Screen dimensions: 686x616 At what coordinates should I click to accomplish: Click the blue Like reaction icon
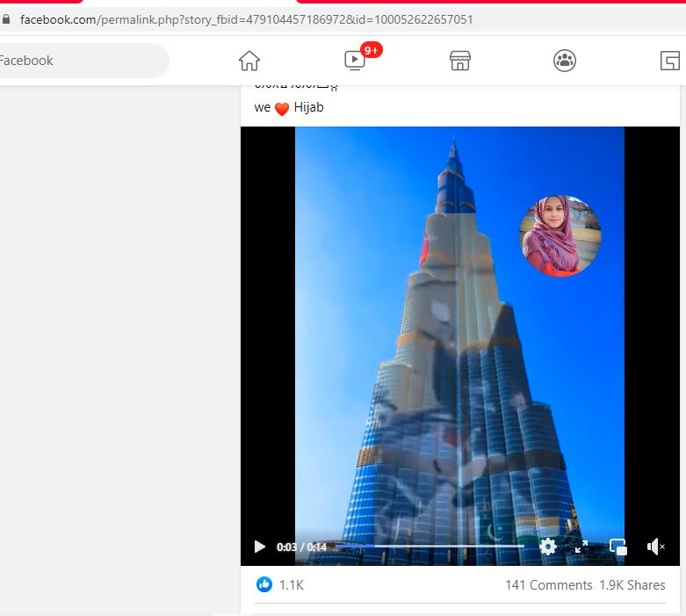(264, 584)
